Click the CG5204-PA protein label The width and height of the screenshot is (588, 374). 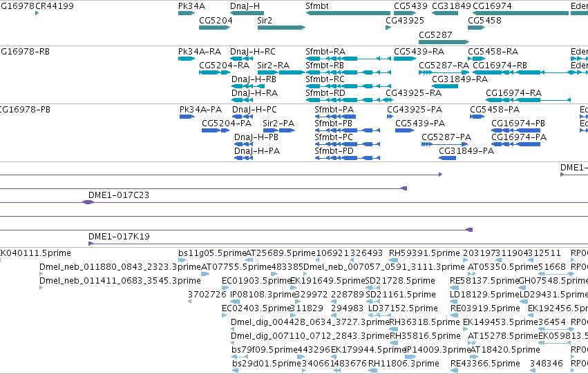pyautogui.click(x=227, y=123)
